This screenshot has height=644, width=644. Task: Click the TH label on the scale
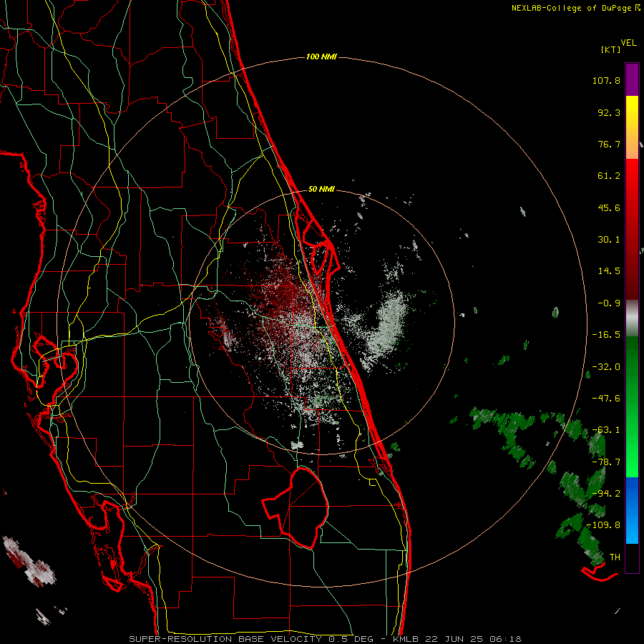pyautogui.click(x=615, y=557)
